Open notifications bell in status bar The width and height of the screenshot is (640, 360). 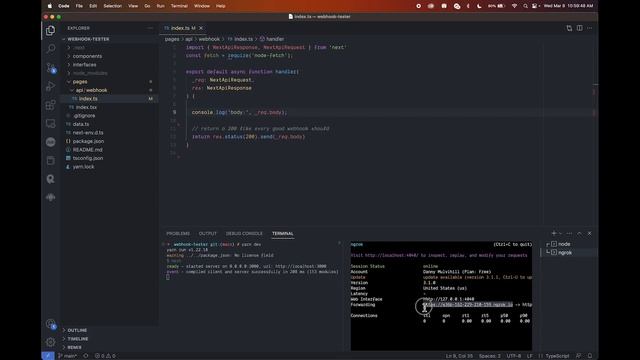tap(590, 356)
